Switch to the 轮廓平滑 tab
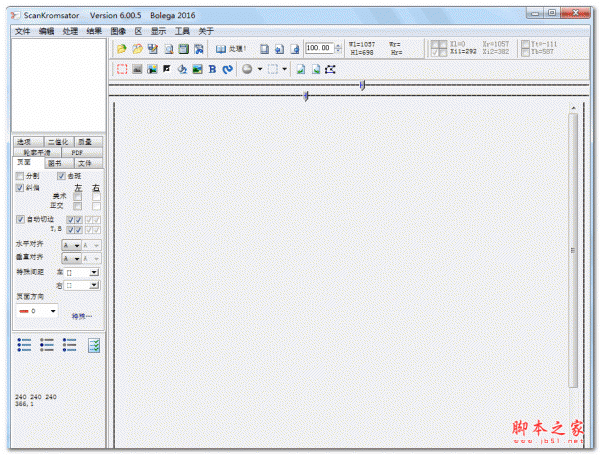This screenshot has height=455, width=600. click(x=37, y=152)
